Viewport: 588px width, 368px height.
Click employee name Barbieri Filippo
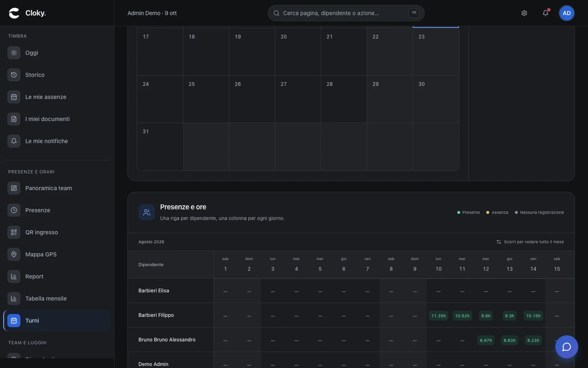pyautogui.click(x=156, y=315)
